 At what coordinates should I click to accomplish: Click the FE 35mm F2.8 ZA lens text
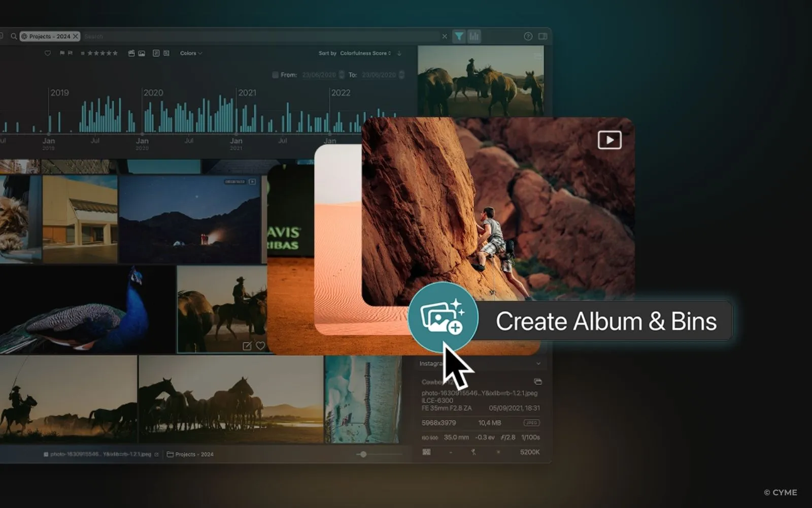(447, 408)
